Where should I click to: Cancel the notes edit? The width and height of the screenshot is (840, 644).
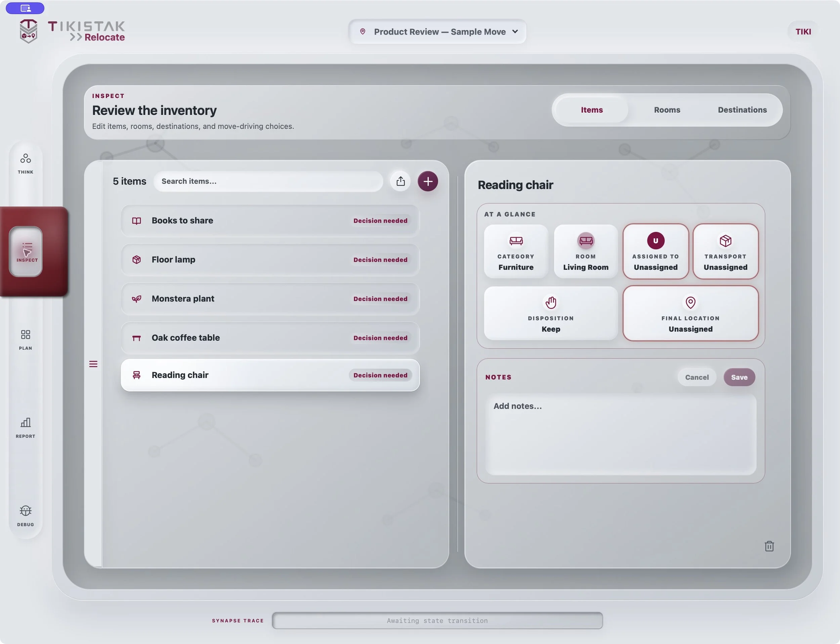coord(697,377)
